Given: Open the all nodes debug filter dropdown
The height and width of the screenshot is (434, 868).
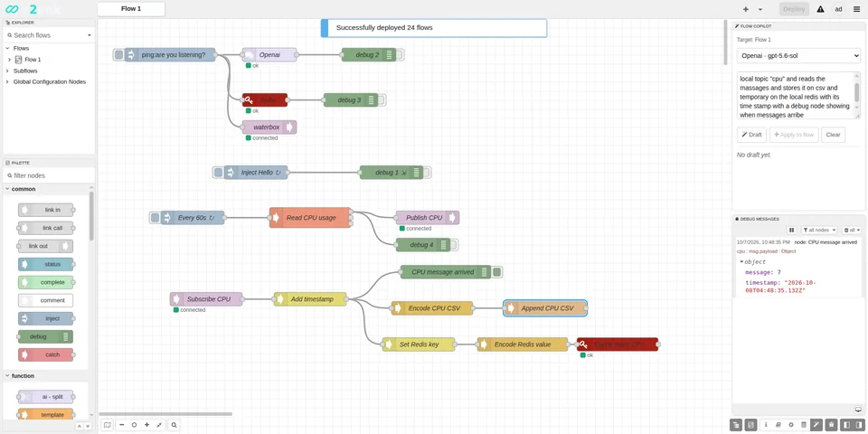Looking at the screenshot, I should [x=819, y=230].
